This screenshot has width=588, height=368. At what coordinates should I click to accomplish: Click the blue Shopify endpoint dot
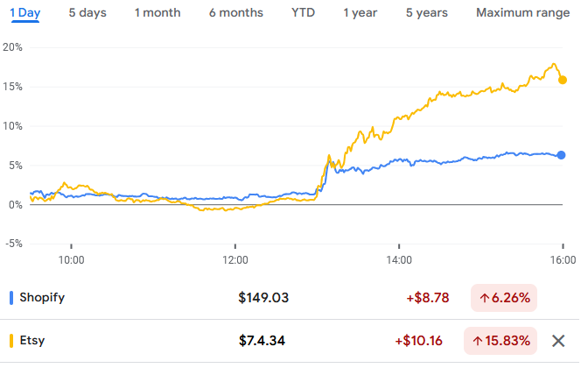coord(561,155)
